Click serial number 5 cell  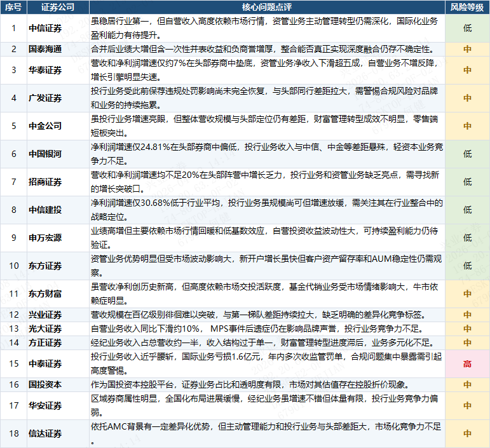click(13, 126)
